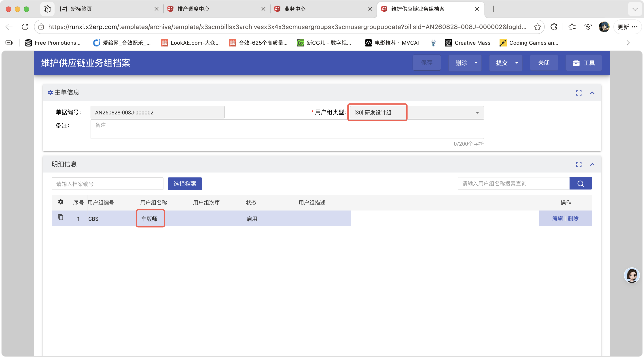Image resolution: width=644 pixels, height=358 pixels.
Task: Click the 提交 button
Action: [502, 63]
